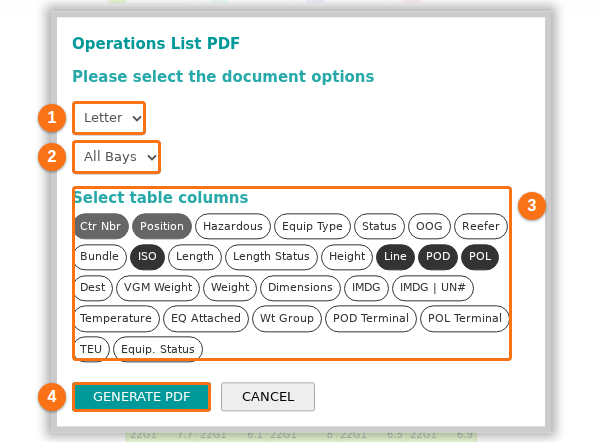Open the All Bays dropdown
Image resolution: width=602 pixels, height=442 pixels.
coord(116,157)
